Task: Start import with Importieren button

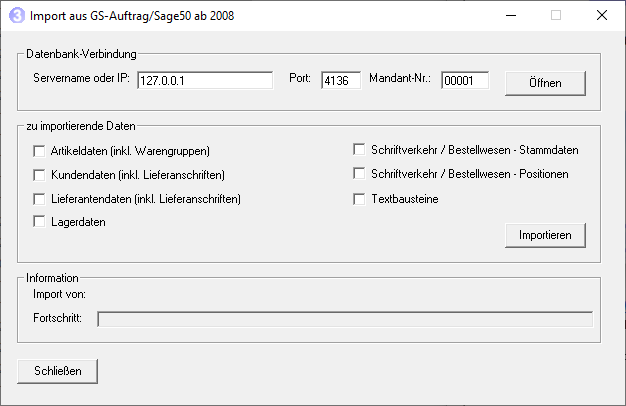Action: pos(545,235)
